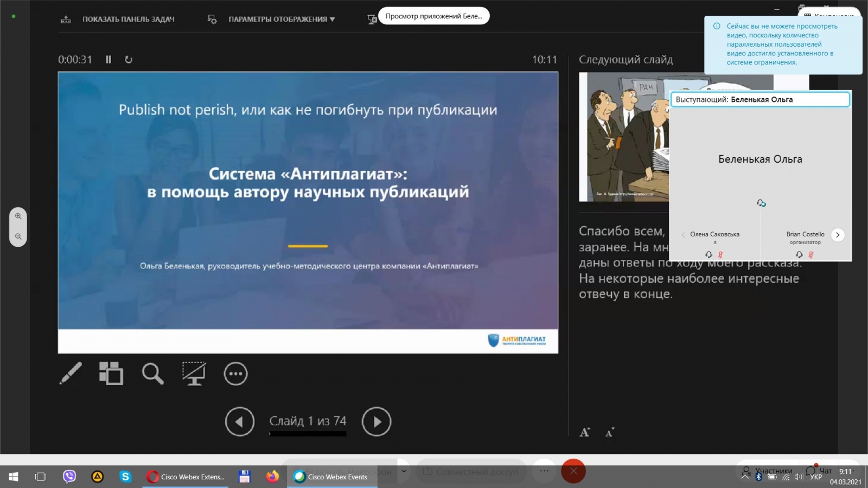868x488 pixels.
Task: Click the headset icon of Олена Саковська
Action: 709,255
